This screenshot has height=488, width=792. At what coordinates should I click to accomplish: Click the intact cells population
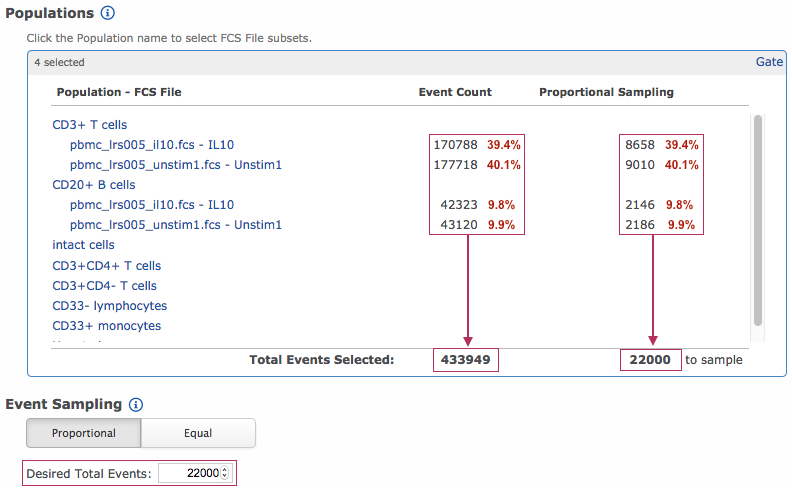click(x=83, y=245)
